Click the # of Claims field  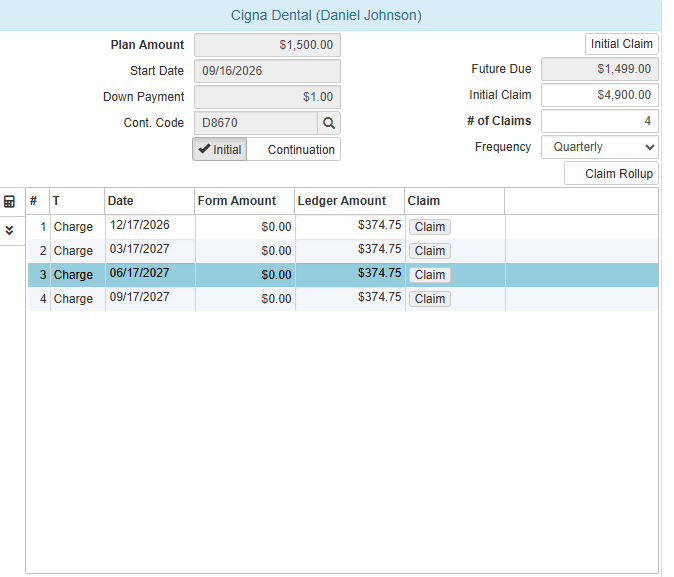[x=600, y=121]
